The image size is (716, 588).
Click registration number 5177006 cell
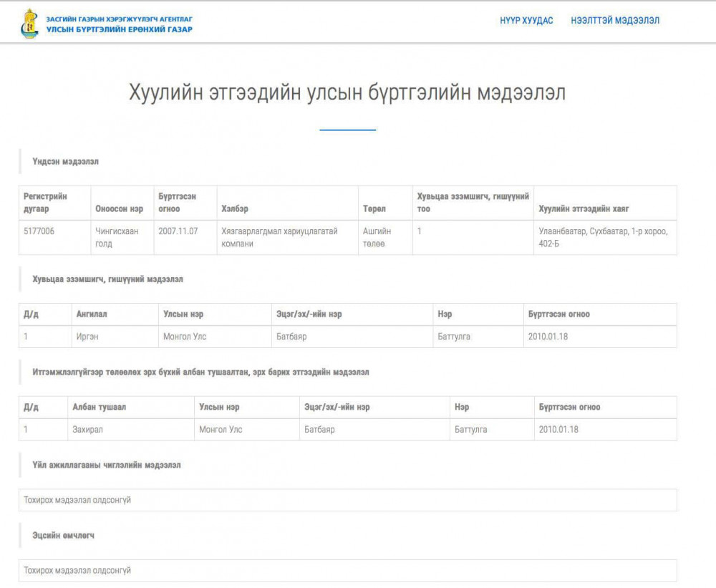pos(39,231)
